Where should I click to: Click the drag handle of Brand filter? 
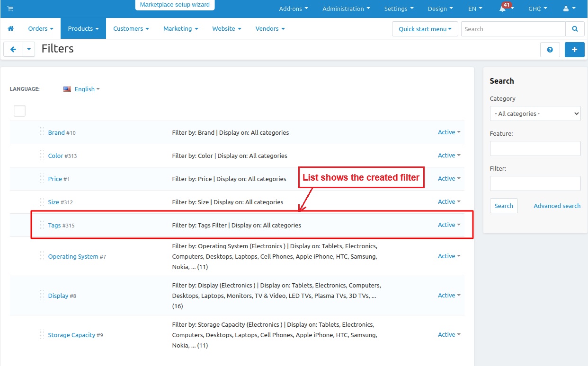42,132
